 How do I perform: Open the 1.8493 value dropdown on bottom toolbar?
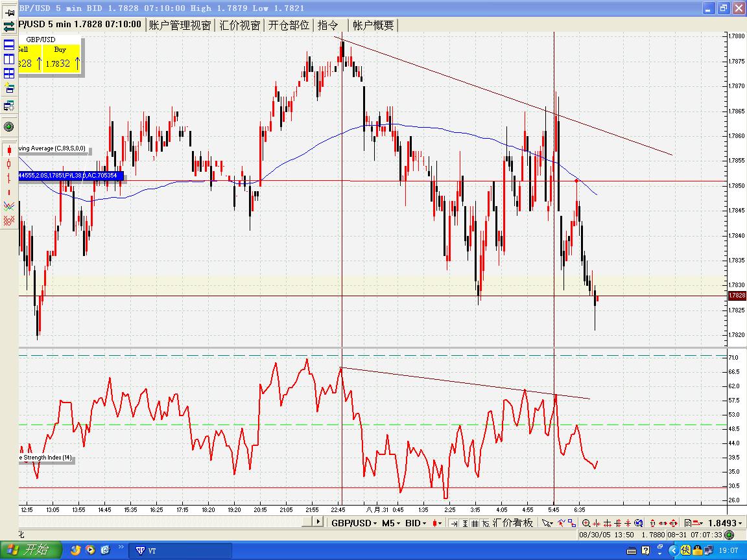(726, 523)
